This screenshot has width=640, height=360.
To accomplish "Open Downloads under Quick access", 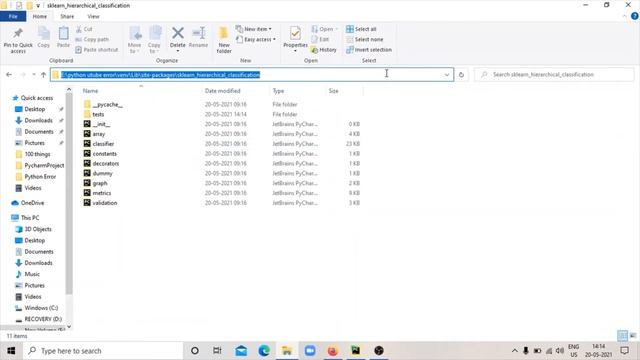I will click(x=38, y=120).
